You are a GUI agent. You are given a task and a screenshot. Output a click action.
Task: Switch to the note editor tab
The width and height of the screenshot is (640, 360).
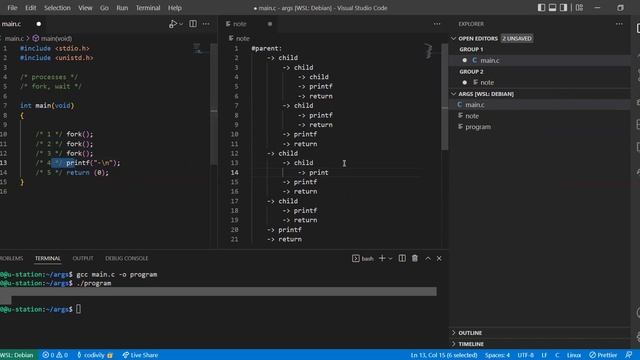coord(239,24)
